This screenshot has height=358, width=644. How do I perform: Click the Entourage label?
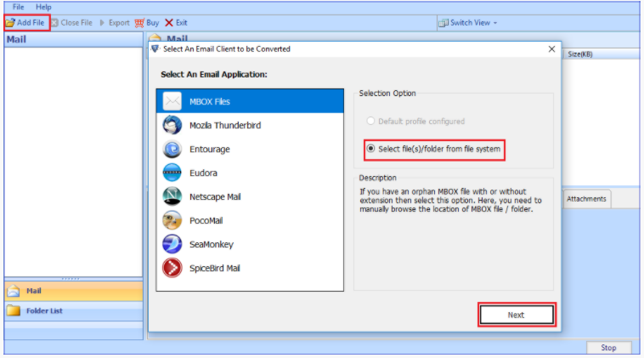click(x=210, y=149)
